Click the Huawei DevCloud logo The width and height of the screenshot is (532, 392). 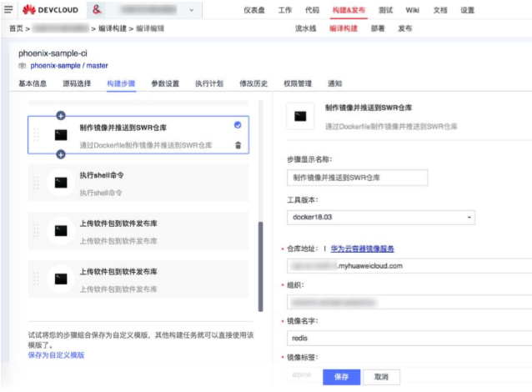click(x=50, y=10)
